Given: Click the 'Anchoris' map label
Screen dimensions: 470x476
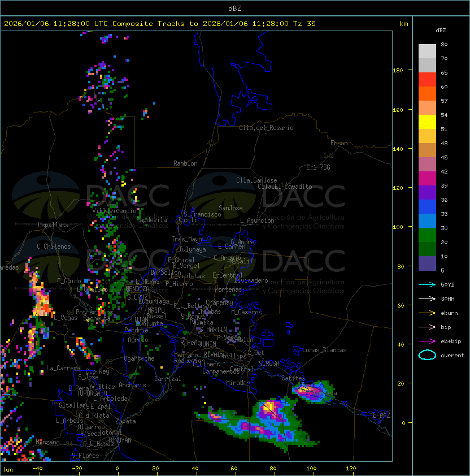Looking at the screenshot, I should point(132,385).
